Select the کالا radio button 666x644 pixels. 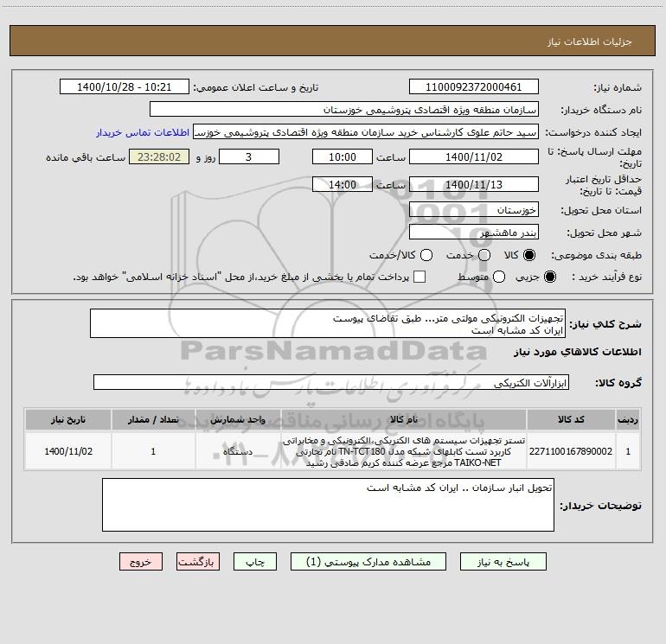529,255
